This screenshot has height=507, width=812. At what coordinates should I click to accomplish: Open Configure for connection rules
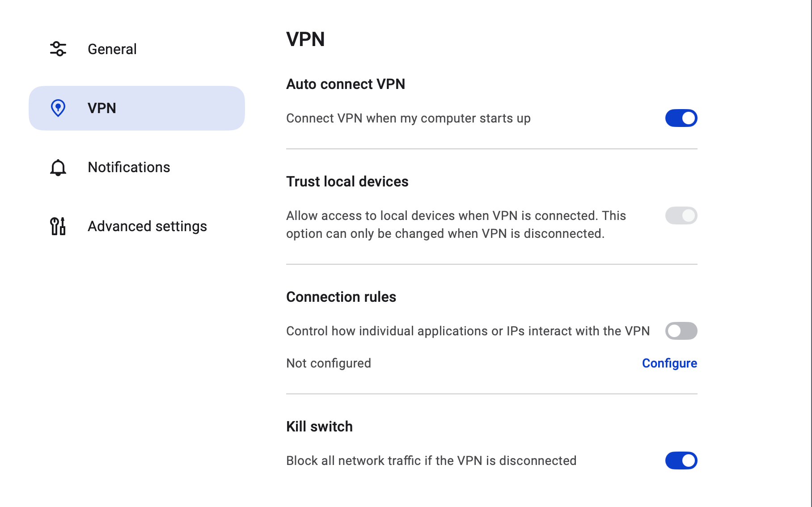669,363
